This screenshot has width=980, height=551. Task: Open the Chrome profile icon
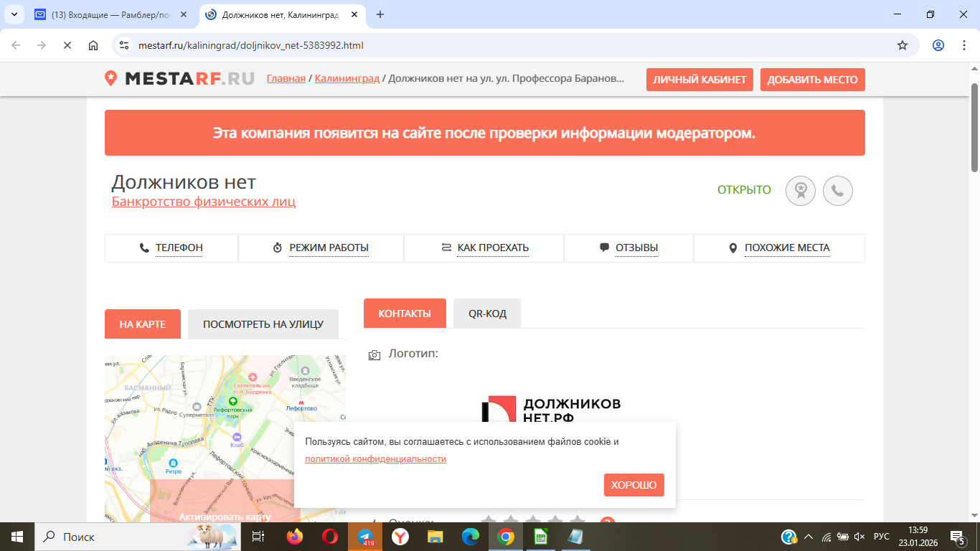click(x=938, y=45)
